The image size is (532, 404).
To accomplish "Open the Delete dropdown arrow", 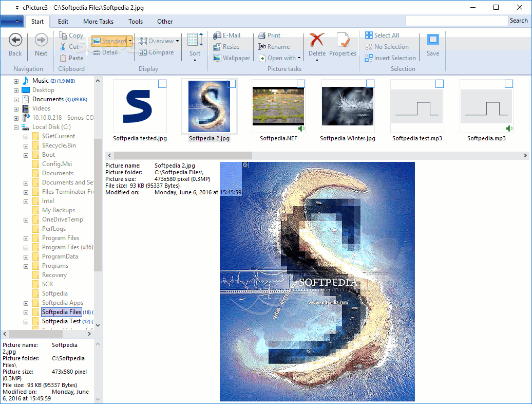I will pos(317,61).
